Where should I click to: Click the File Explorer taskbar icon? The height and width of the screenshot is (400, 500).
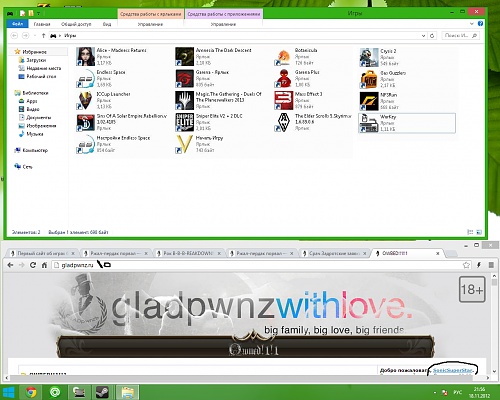127,392
